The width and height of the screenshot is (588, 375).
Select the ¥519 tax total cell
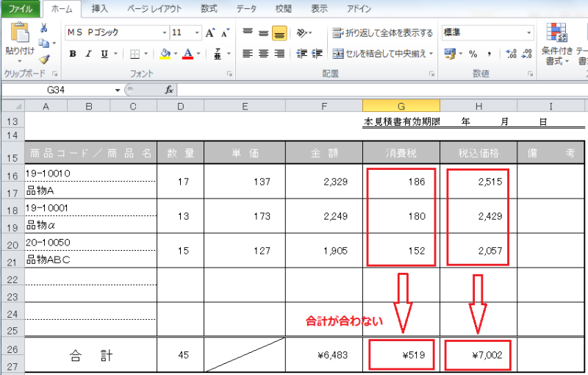[401, 355]
